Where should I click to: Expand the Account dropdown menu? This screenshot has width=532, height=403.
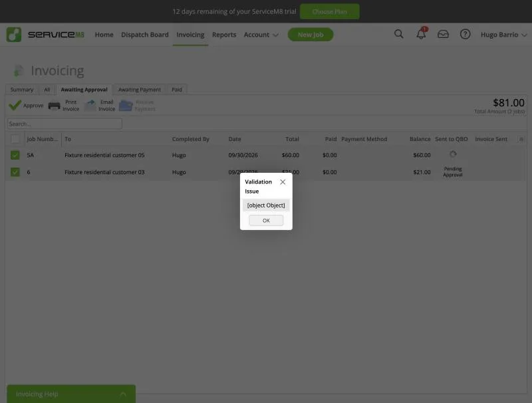[x=261, y=35]
